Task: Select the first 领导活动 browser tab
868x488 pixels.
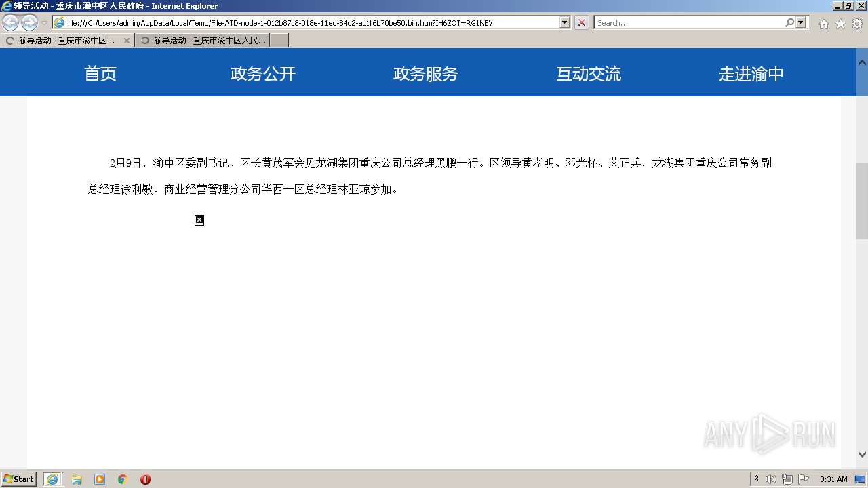Action: tap(66, 41)
